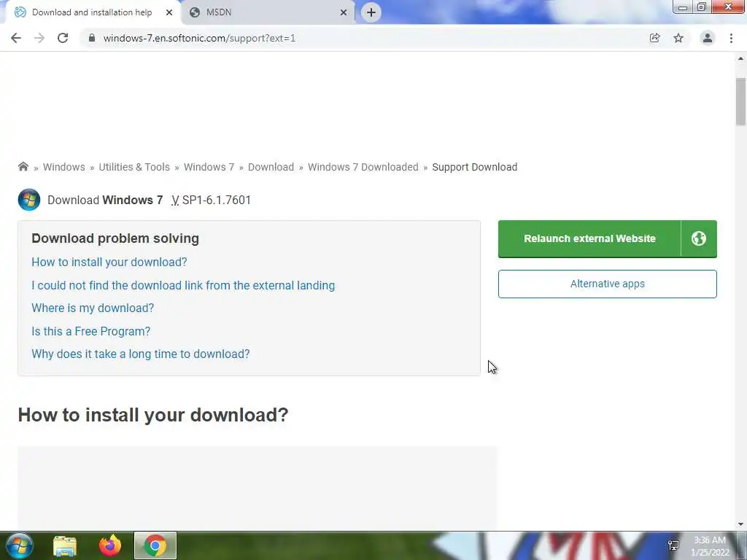
Task: Open the Windows 7 Downloaded breadcrumb
Action: [363, 167]
